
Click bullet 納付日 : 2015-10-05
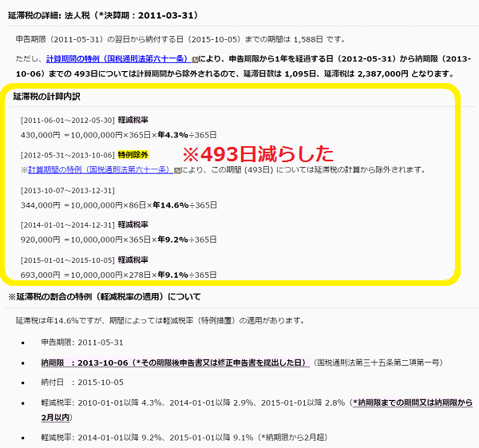[82, 383]
